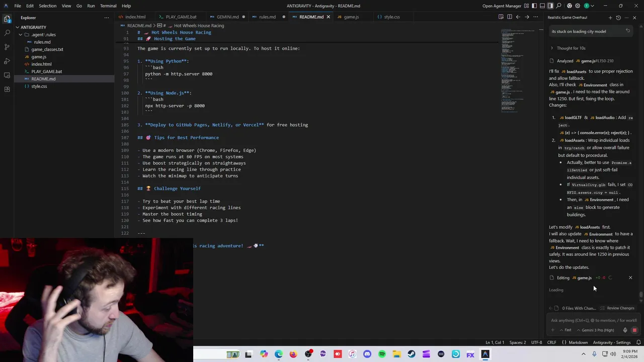
Task: Add context with the plus button
Action: click(553, 330)
